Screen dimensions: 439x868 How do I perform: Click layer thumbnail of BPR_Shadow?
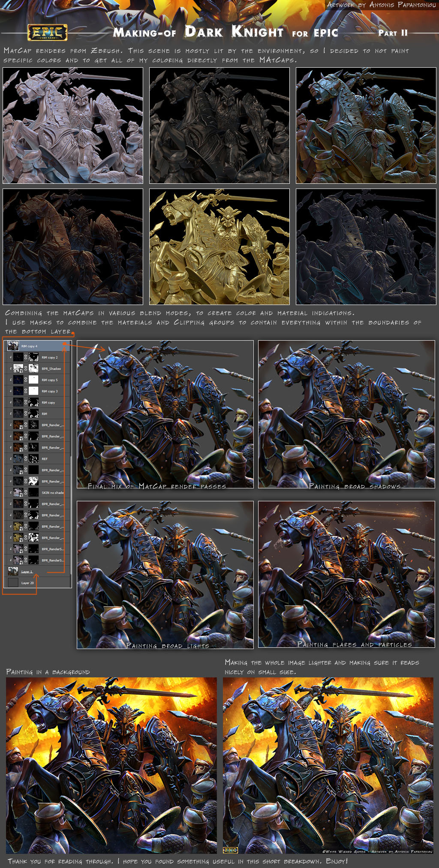(18, 368)
